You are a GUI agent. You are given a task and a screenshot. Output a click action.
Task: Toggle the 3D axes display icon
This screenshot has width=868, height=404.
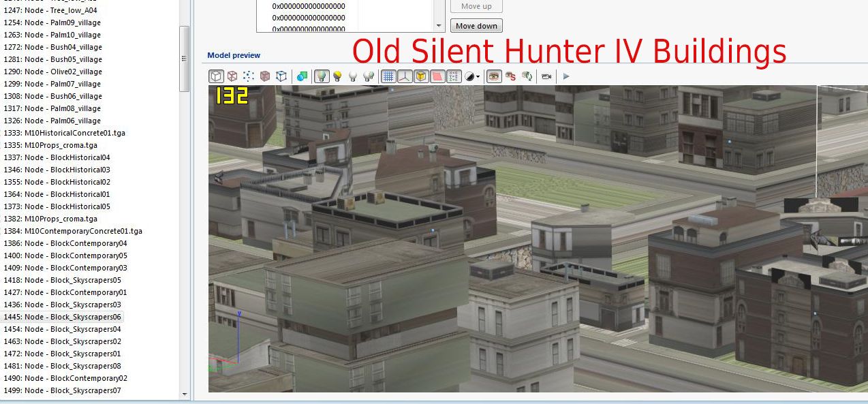click(x=405, y=76)
